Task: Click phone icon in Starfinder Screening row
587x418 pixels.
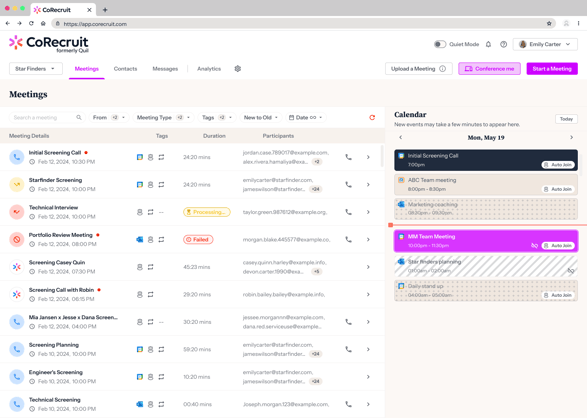Action: click(x=348, y=184)
